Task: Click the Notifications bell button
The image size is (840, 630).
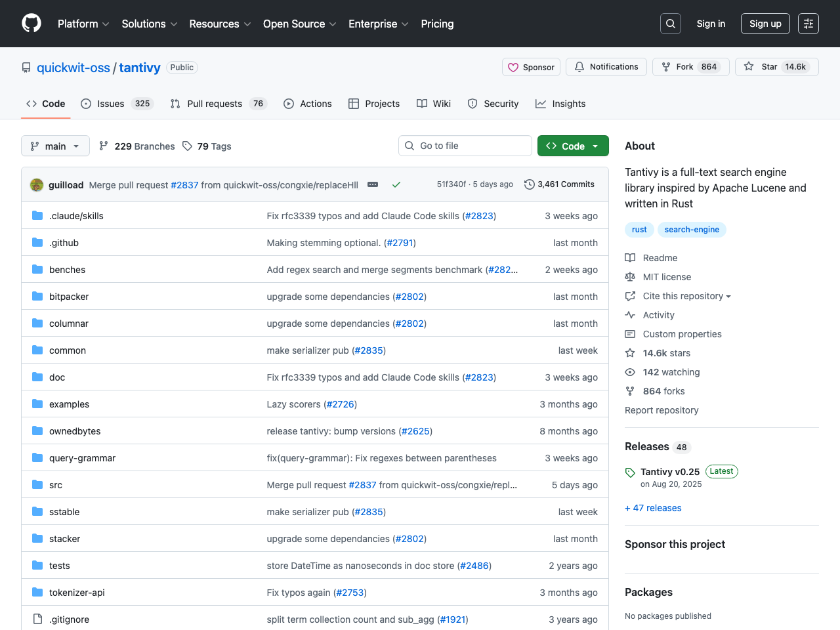Action: point(606,67)
